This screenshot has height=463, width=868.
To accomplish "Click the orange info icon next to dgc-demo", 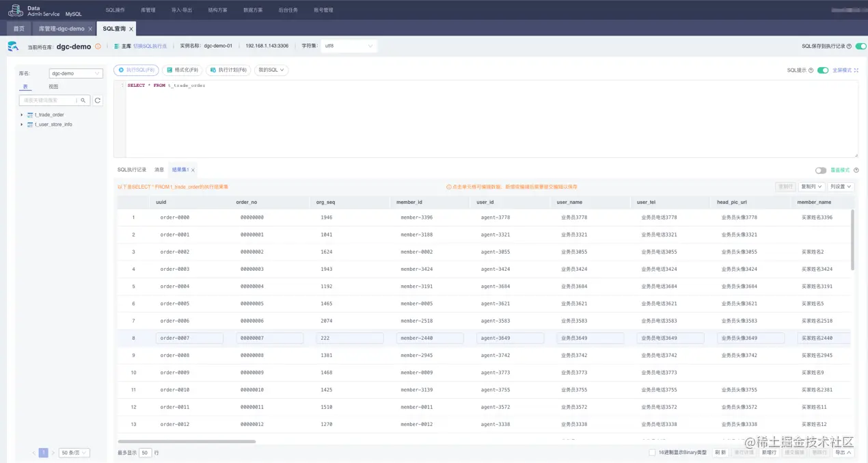I will tap(98, 47).
